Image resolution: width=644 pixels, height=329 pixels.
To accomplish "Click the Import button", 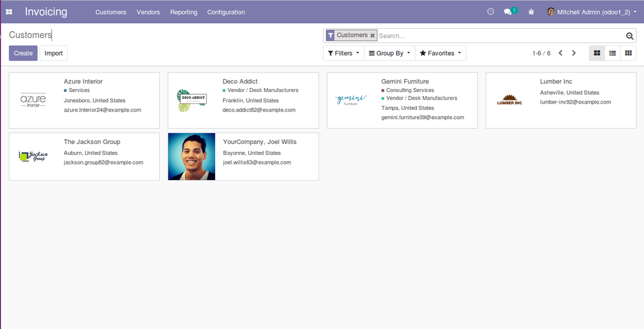I will point(53,53).
